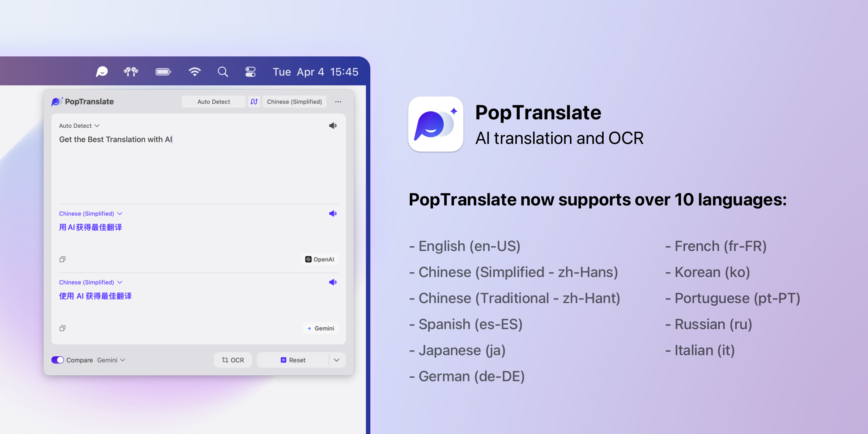Expand Chinese (Simplified) dropdown of OpenAI result

tap(91, 213)
